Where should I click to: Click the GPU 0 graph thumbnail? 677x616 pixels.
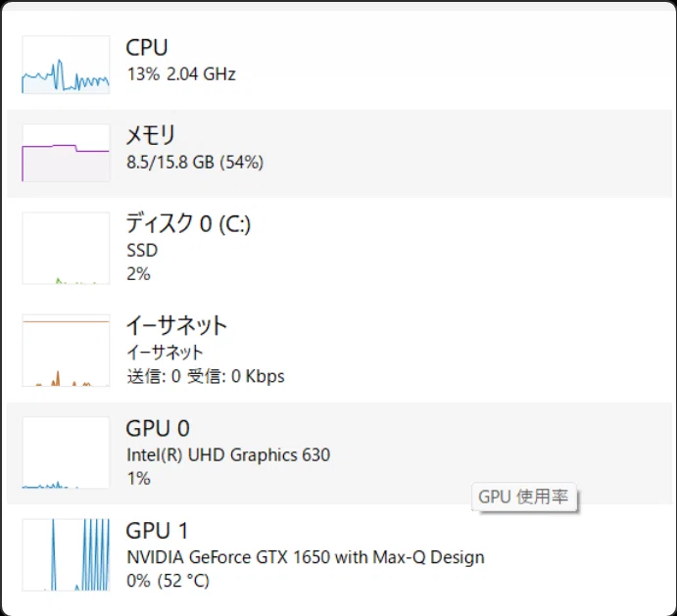click(66, 452)
